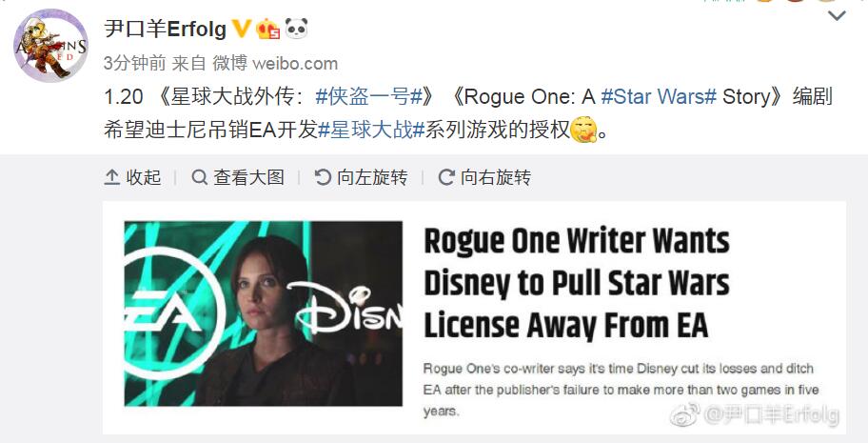Open hashtag #Star Wars# topic

click(x=659, y=96)
